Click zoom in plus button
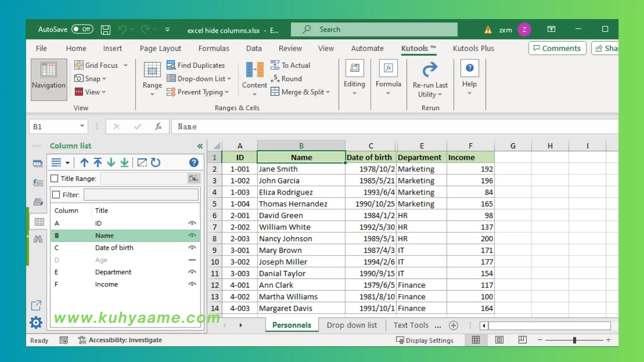Screen dimensions: 644x362 click(608, 340)
